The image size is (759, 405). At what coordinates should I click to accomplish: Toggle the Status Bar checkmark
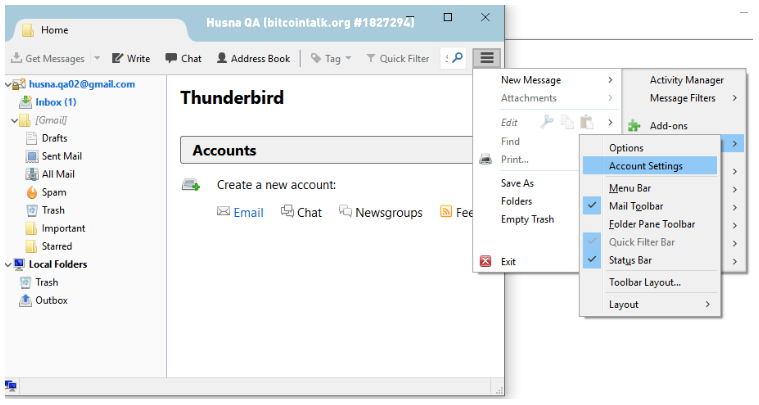coord(592,260)
